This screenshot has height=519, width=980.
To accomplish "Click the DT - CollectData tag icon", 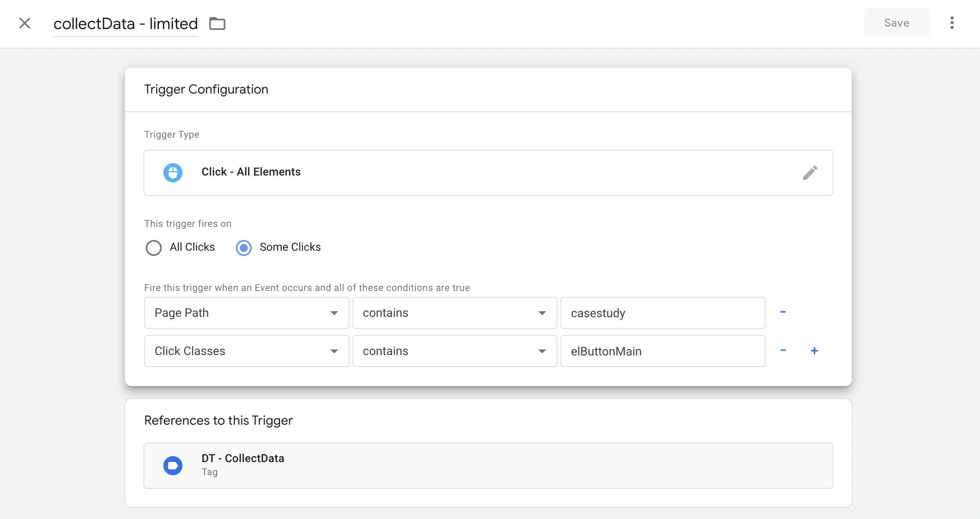I will pyautogui.click(x=173, y=465).
